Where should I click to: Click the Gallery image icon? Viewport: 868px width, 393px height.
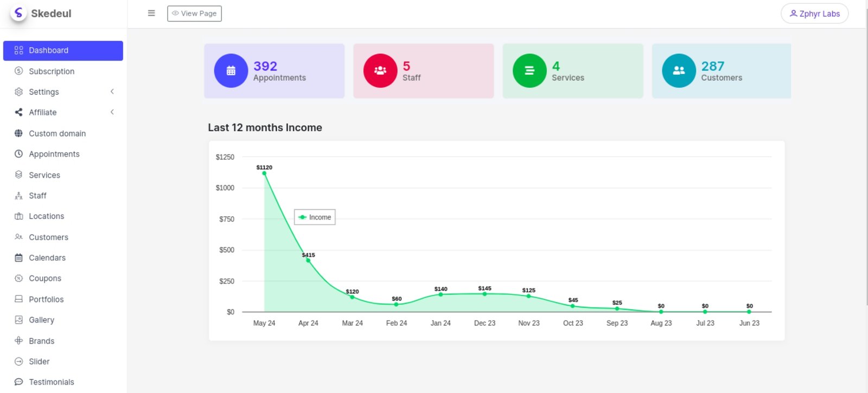coord(18,320)
